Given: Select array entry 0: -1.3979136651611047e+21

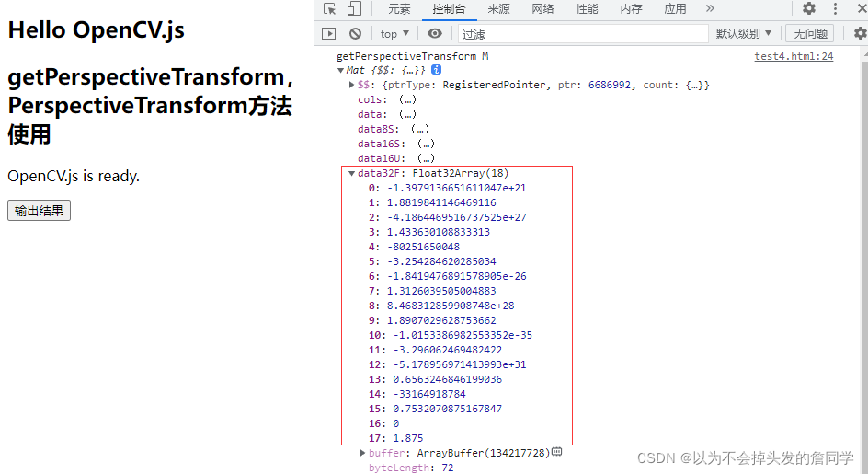Looking at the screenshot, I should tap(447, 188).
